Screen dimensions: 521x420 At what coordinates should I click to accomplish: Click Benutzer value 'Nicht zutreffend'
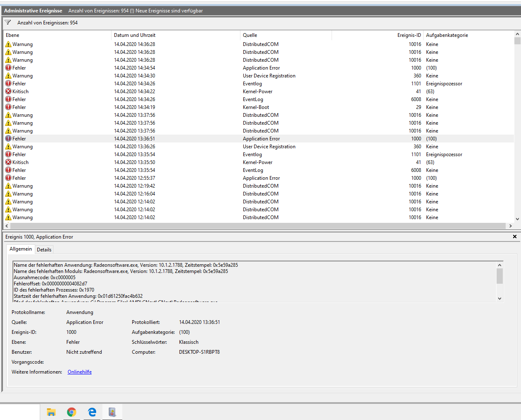point(84,352)
